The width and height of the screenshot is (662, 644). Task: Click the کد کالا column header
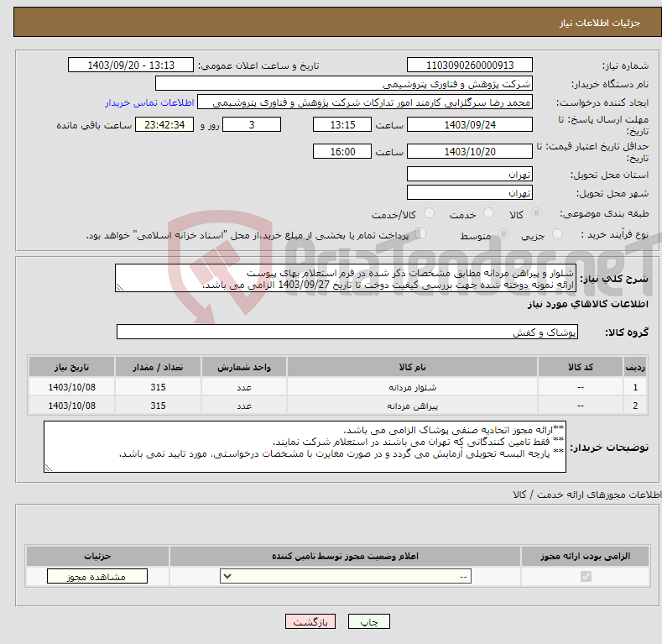tap(581, 367)
